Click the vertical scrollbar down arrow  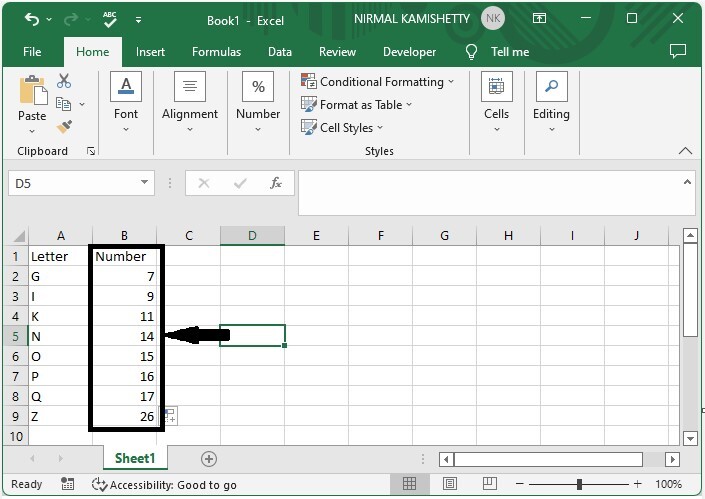(x=690, y=438)
